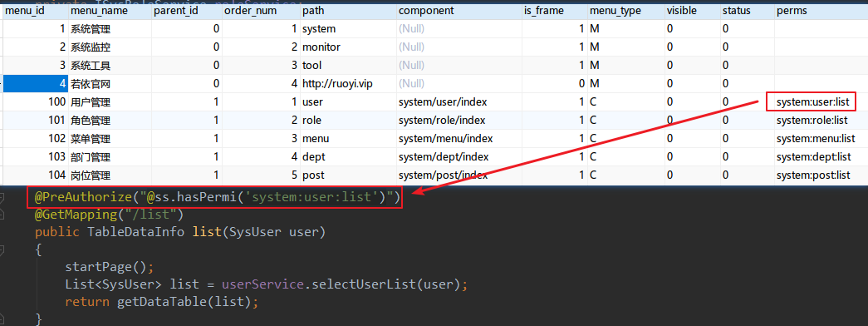Click the startPage() call in code
This screenshot has width=868, height=326.
pos(109,267)
